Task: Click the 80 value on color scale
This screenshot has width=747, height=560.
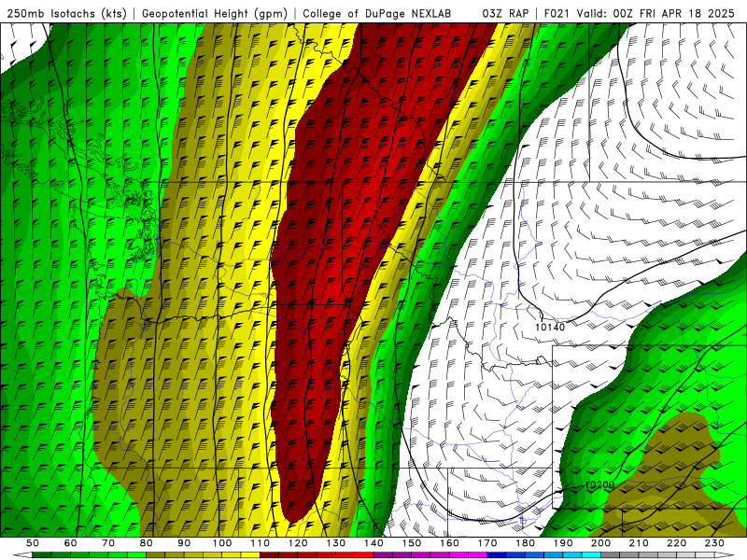Action: coord(147,543)
